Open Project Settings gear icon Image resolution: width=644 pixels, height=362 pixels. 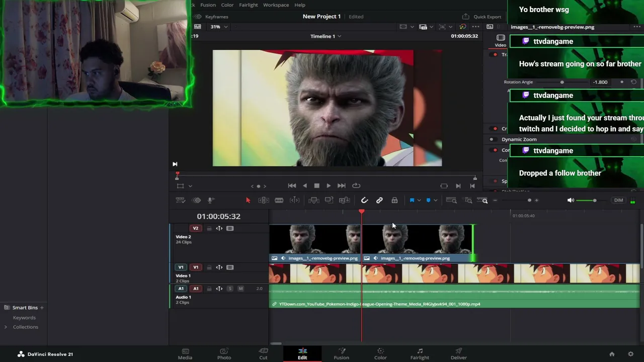630,354
